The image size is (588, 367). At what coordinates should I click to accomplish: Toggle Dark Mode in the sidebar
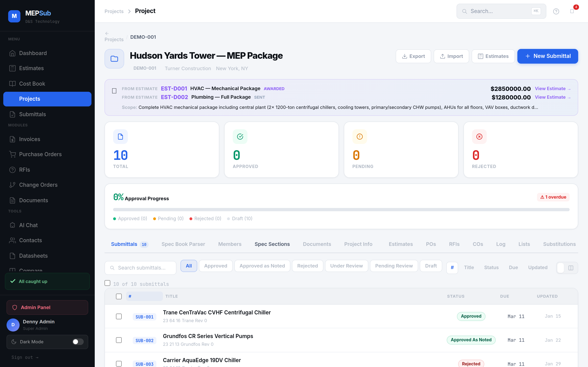tap(78, 342)
